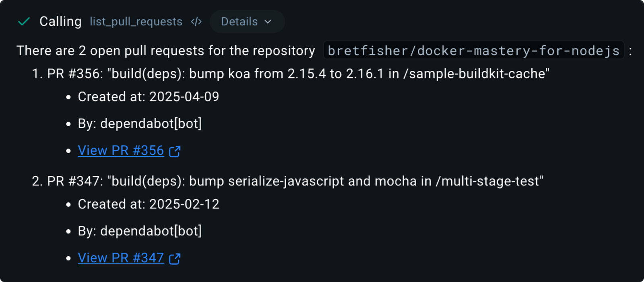
Task: Click the code brackets icon beside list_pull_requests
Action: pyautogui.click(x=196, y=22)
